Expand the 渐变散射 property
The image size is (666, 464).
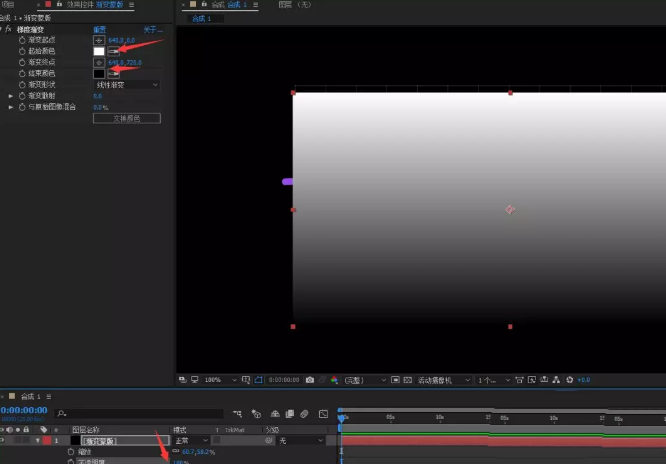pyautogui.click(x=11, y=96)
